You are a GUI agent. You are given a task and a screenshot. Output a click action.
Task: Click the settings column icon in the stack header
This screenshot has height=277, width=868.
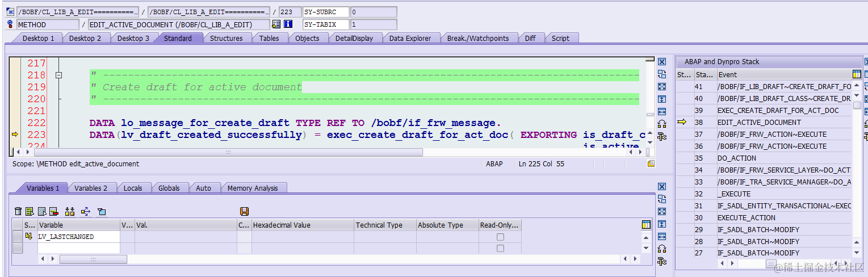click(x=857, y=74)
